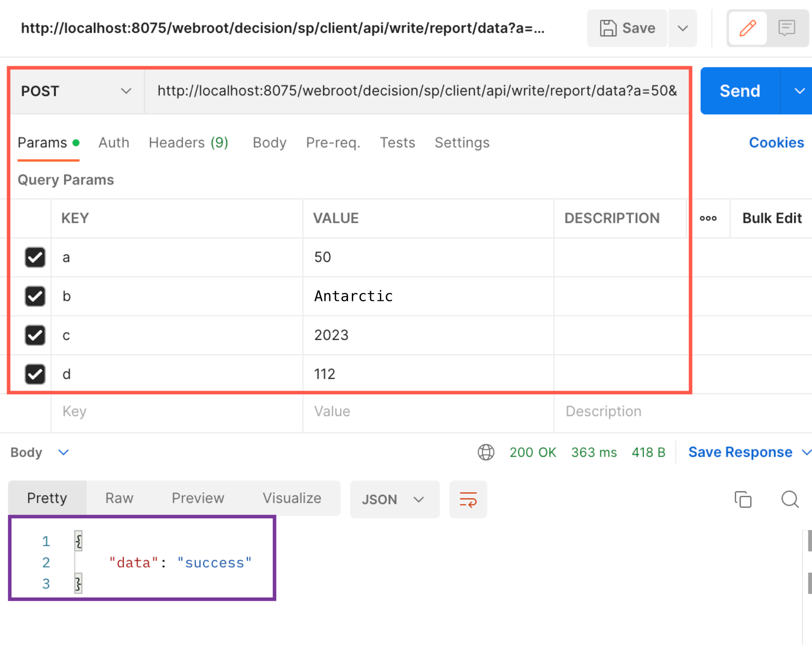This screenshot has height=645, width=812.
Task: Open the Settings tab
Action: (462, 143)
